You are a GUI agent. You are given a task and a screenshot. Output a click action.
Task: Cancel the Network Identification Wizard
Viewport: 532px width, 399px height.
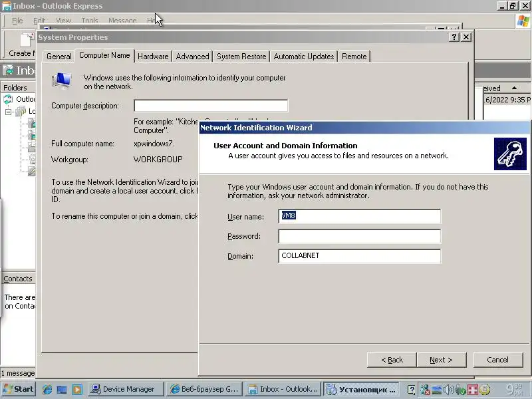pyautogui.click(x=497, y=360)
